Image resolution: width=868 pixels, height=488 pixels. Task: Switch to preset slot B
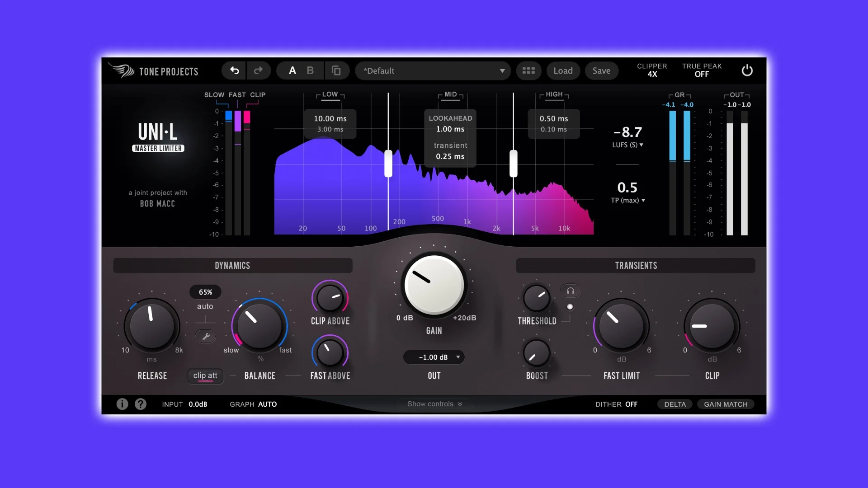310,70
